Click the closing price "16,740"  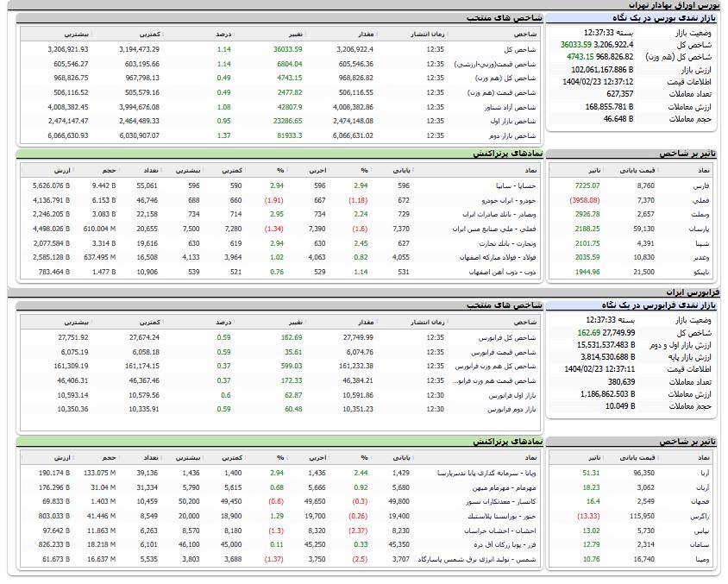(x=644, y=559)
